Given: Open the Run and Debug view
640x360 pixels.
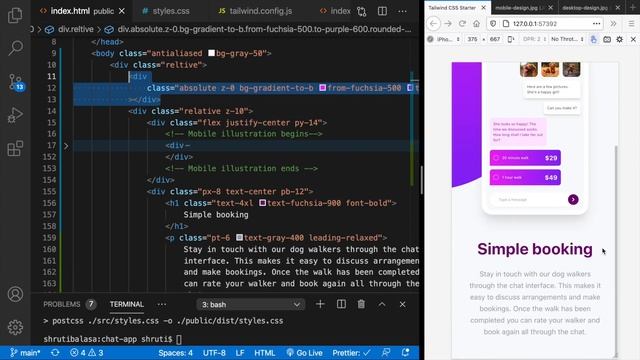Looking at the screenshot, I should pyautogui.click(x=15, y=115).
